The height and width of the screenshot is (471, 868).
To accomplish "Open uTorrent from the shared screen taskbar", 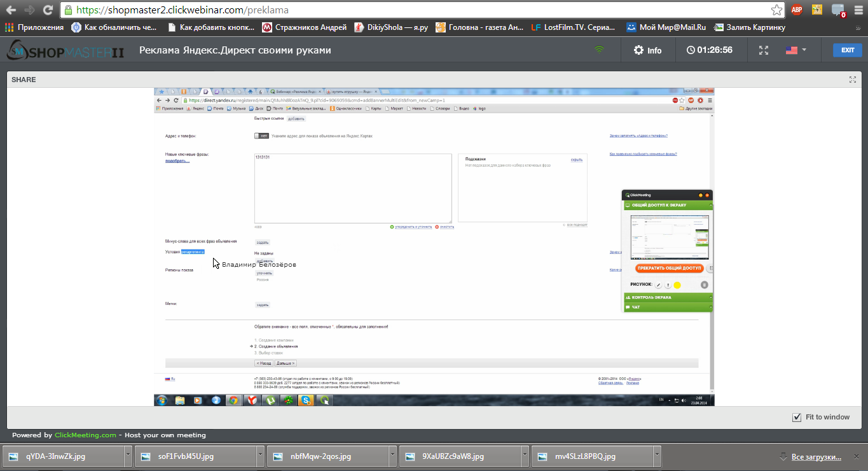I will click(x=270, y=400).
